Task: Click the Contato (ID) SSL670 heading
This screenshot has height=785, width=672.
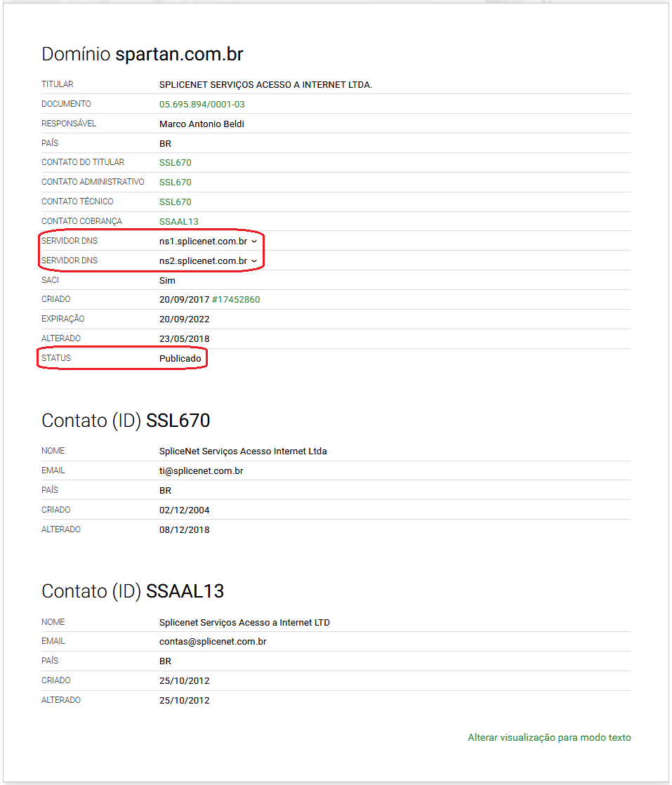Action: pos(126,421)
